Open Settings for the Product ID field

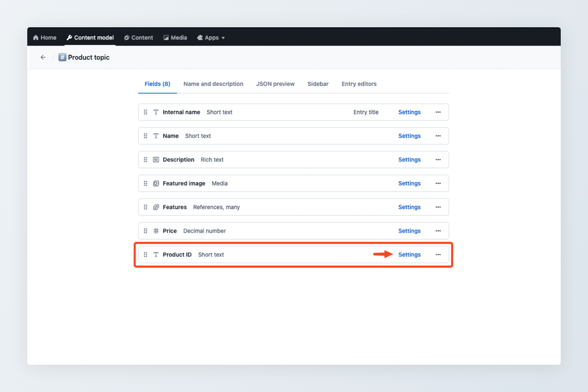[x=409, y=254]
